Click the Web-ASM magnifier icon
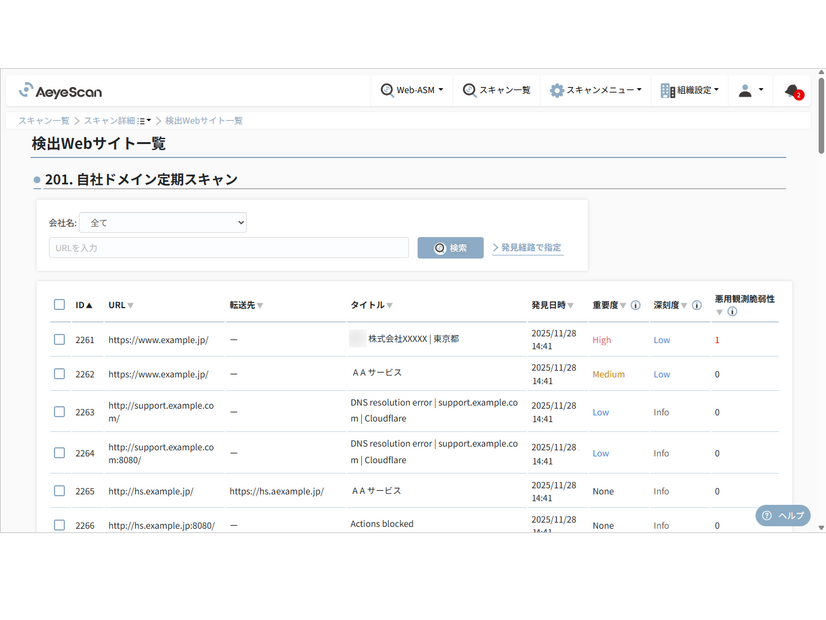Screen dimensions: 826x620 tap(385, 89)
